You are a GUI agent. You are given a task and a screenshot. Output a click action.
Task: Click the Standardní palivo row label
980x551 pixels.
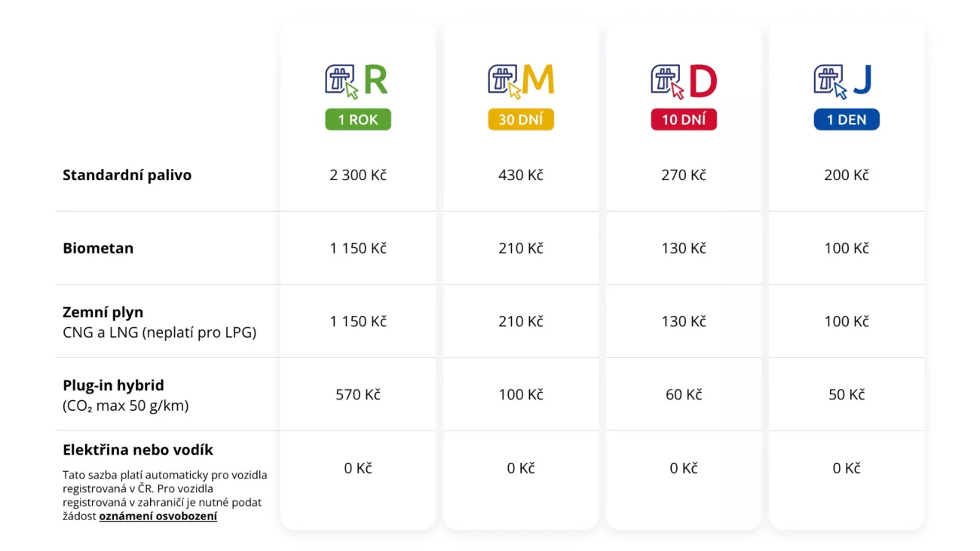point(127,175)
